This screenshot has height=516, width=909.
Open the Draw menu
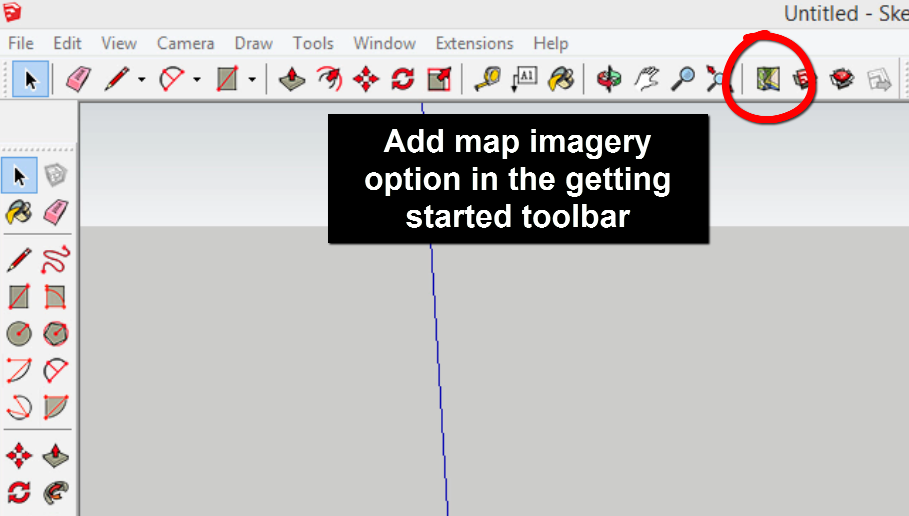pyautogui.click(x=253, y=43)
